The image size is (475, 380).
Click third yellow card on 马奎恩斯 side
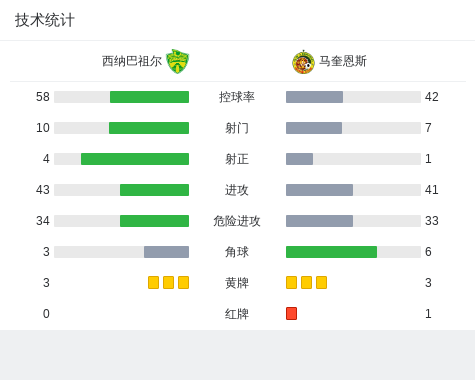321,283
